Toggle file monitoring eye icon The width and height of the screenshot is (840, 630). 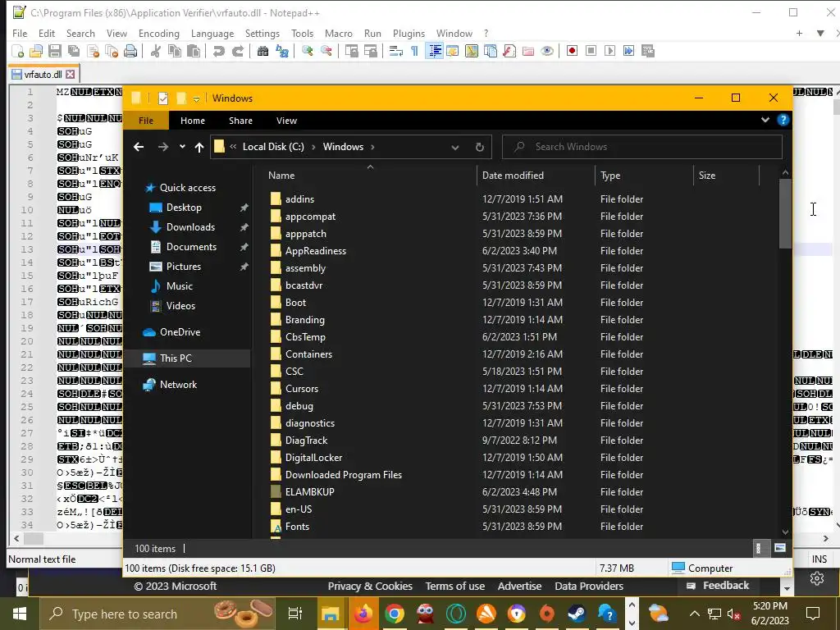pos(547,51)
